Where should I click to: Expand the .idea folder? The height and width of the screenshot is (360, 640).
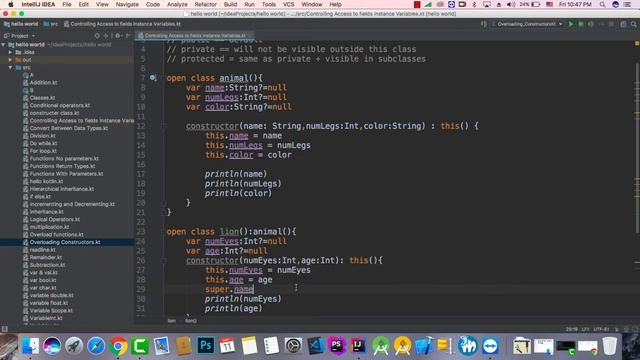(x=10, y=52)
